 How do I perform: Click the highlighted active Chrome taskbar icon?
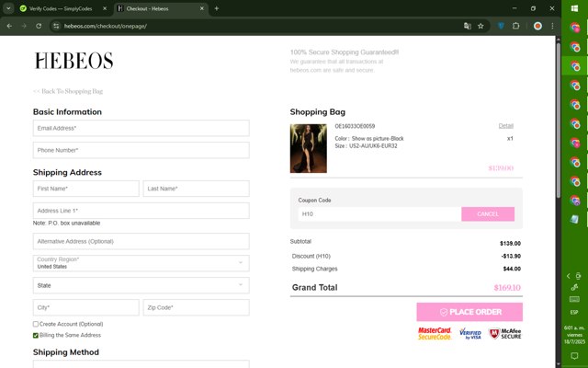574,66
